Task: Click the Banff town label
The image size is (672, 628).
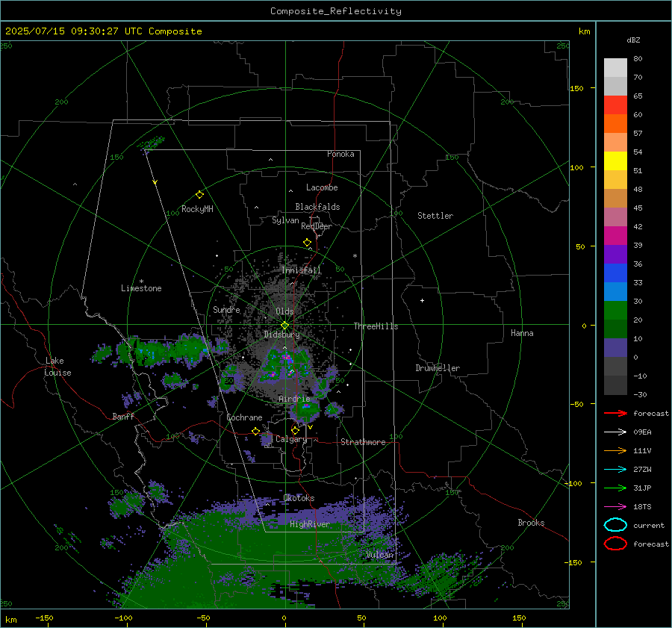Action: [123, 416]
